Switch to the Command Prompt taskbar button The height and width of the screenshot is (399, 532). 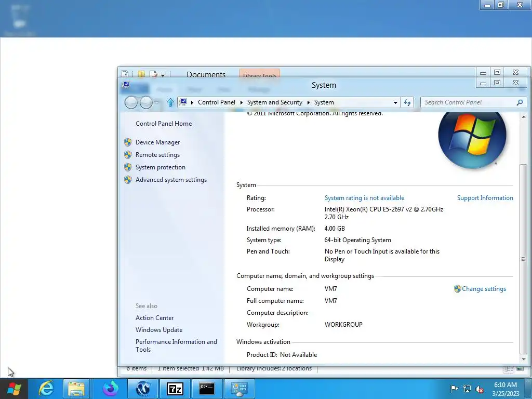[x=207, y=389]
